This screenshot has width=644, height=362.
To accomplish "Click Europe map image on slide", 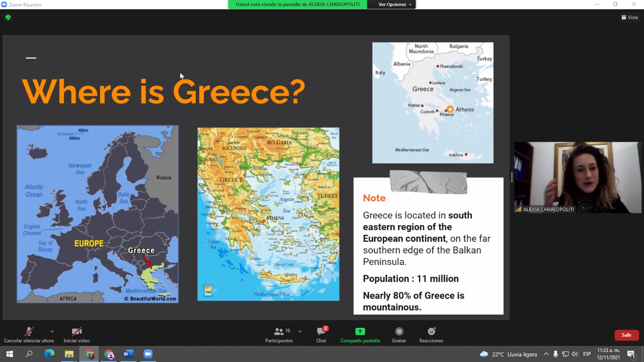I will [x=98, y=214].
